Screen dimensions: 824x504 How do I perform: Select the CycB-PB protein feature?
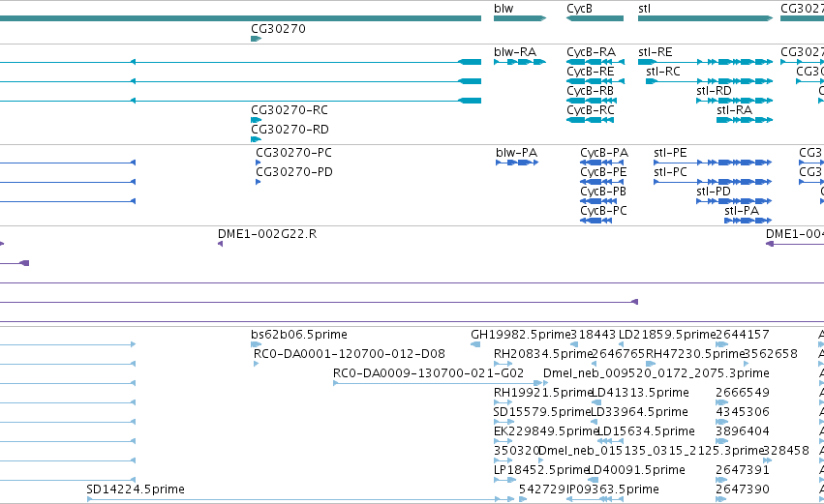pyautogui.click(x=598, y=201)
